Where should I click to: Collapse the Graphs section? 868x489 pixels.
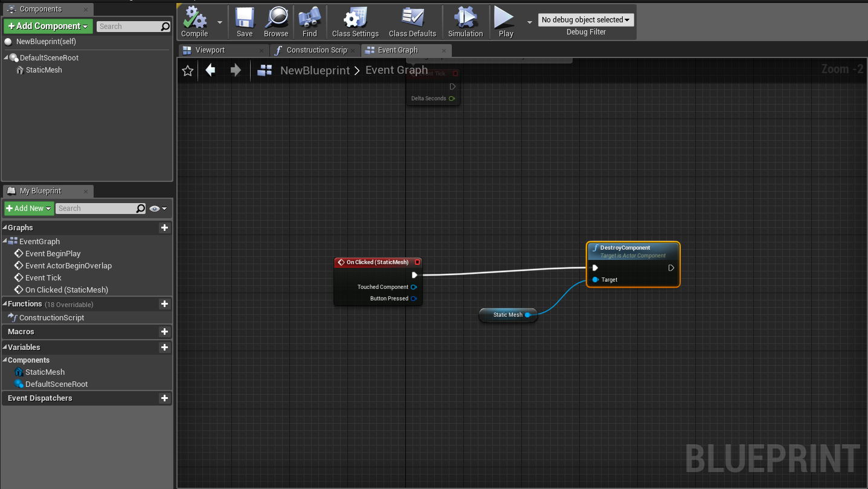5,228
